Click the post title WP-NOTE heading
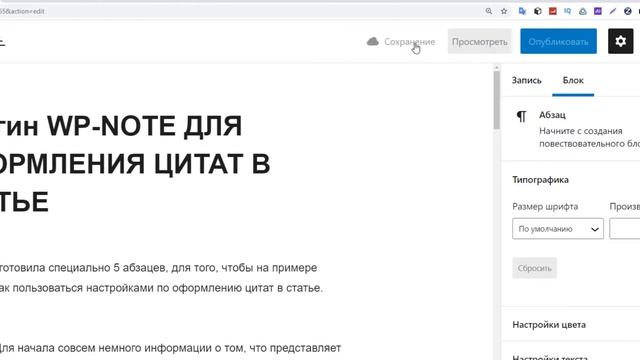This screenshot has width=640, height=360. tap(135, 164)
